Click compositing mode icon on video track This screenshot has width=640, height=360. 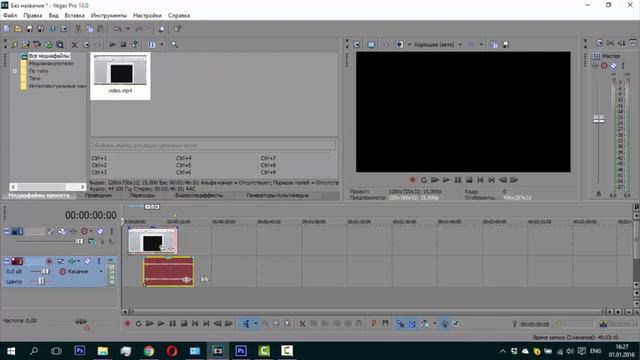click(92, 242)
